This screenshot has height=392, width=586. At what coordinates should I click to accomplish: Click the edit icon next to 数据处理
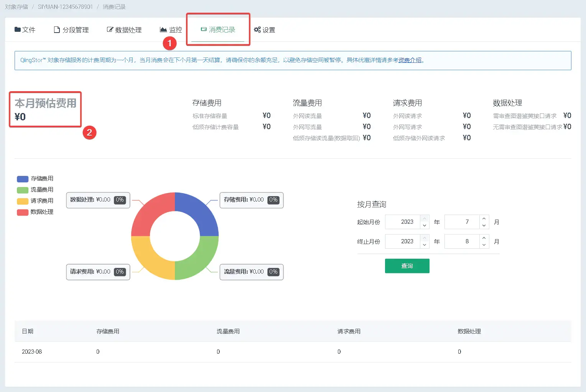point(109,29)
